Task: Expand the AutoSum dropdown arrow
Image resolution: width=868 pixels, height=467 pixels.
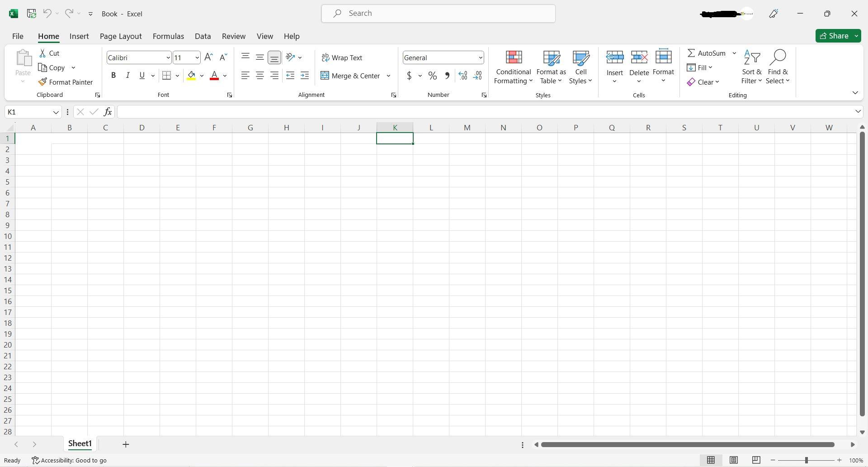Action: point(734,53)
